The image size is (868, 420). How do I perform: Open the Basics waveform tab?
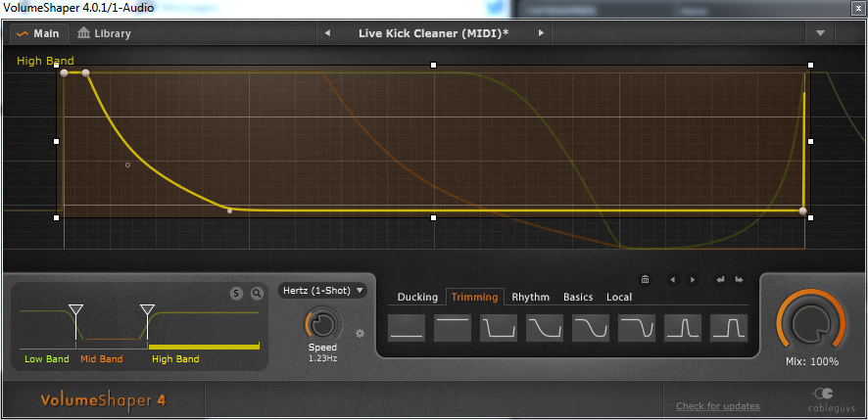pyautogui.click(x=578, y=298)
